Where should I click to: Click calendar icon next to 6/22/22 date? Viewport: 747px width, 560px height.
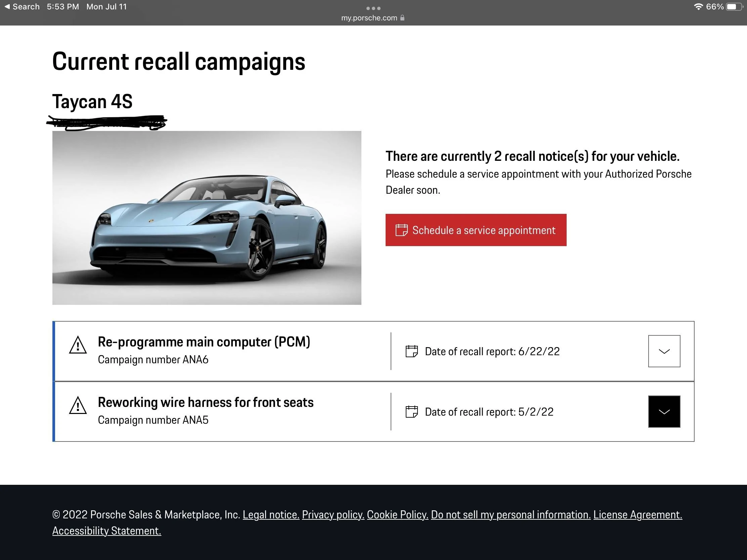tap(412, 351)
